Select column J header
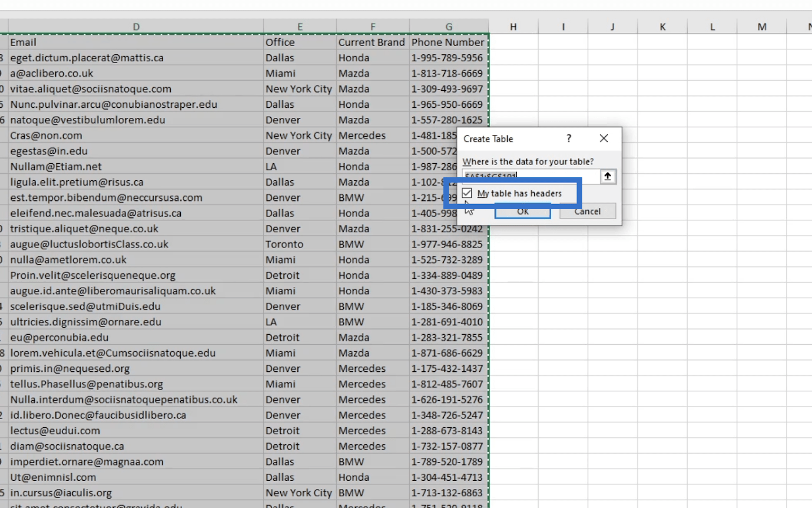 (612, 27)
